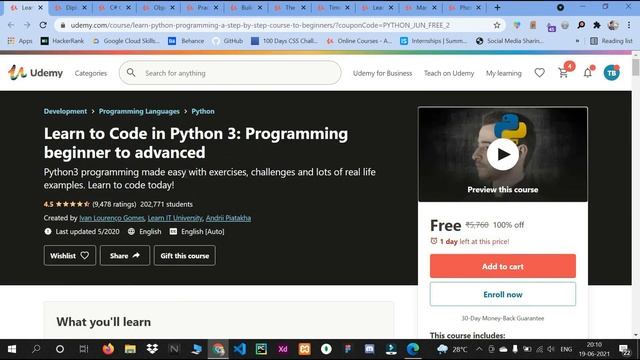The width and height of the screenshot is (640, 360).
Task: Open the shopping cart icon
Action: [x=563, y=73]
